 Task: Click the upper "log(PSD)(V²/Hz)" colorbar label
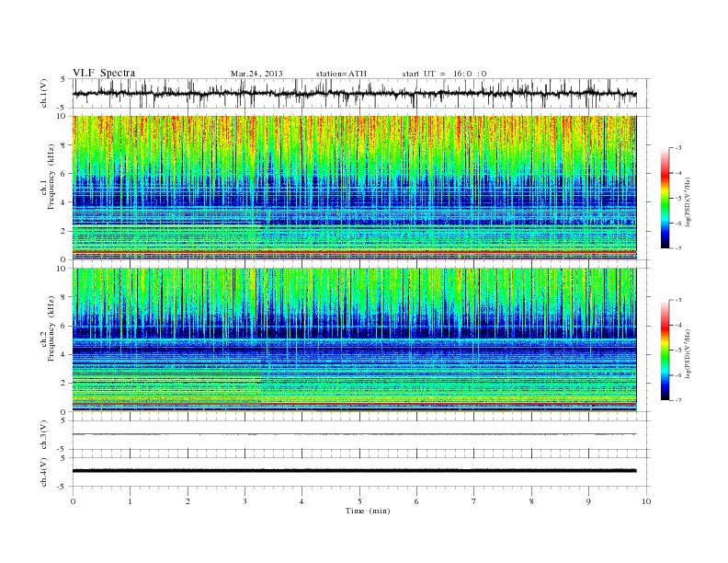[x=688, y=202]
